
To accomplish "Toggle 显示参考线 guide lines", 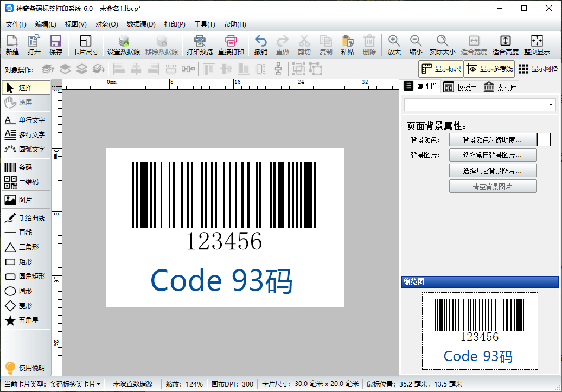I will [487, 69].
